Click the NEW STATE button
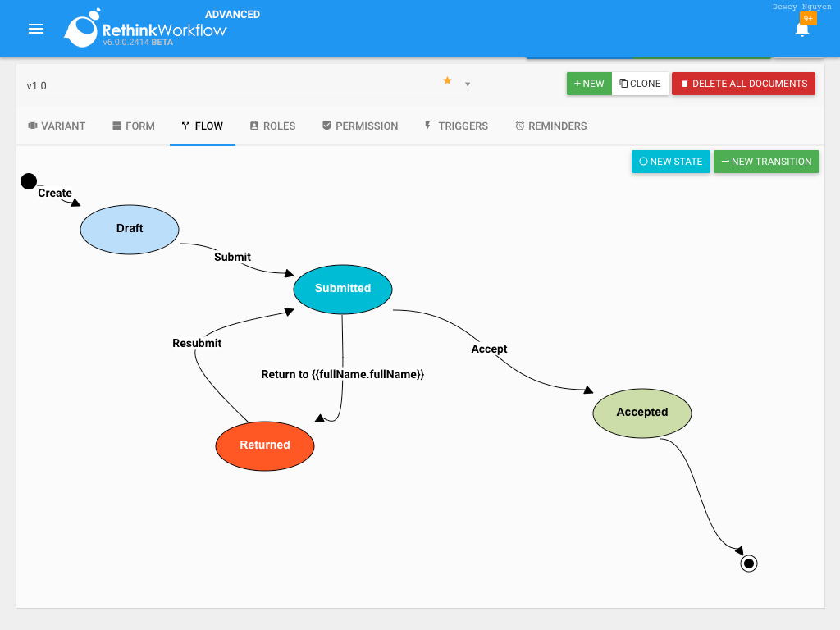The image size is (840, 630). click(x=670, y=162)
